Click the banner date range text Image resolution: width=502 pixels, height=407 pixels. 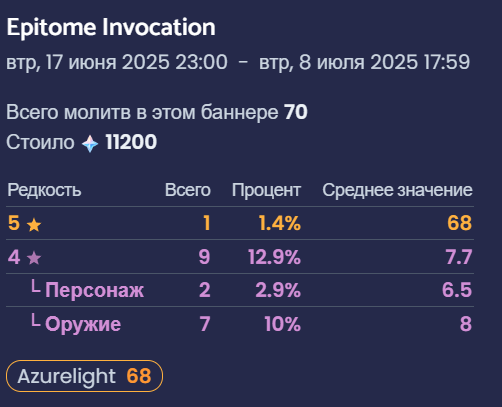coord(238,62)
